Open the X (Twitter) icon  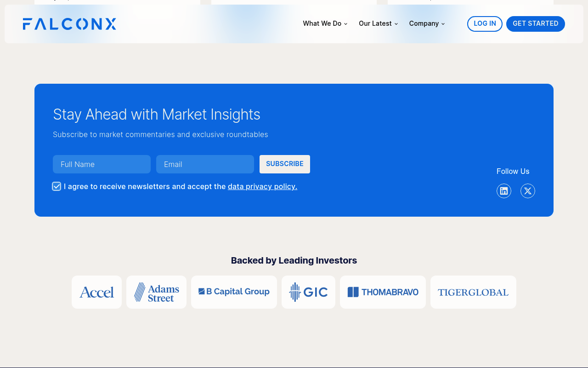(528, 191)
